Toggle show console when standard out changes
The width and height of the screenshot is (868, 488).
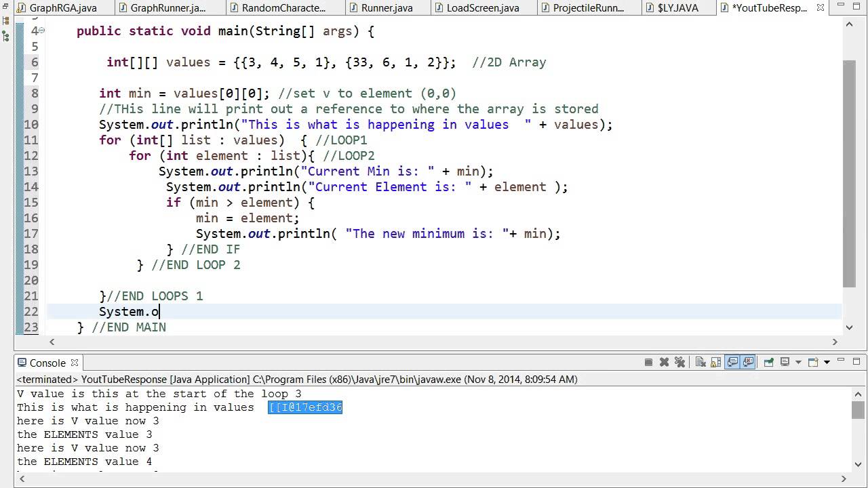pyautogui.click(x=732, y=362)
